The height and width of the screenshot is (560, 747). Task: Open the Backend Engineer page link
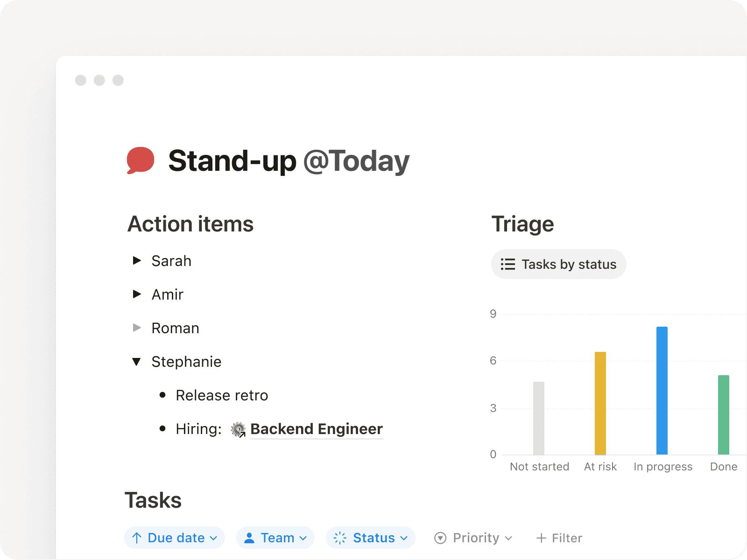[317, 429]
